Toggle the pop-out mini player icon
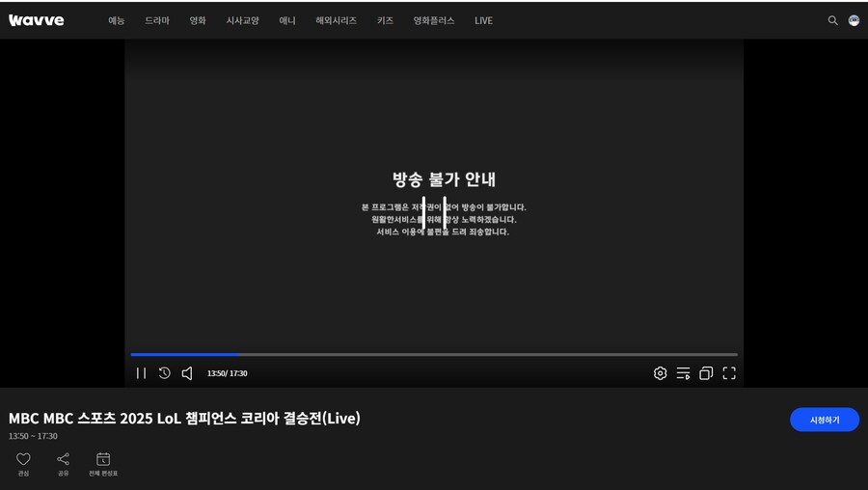This screenshot has height=490, width=868. click(x=706, y=373)
